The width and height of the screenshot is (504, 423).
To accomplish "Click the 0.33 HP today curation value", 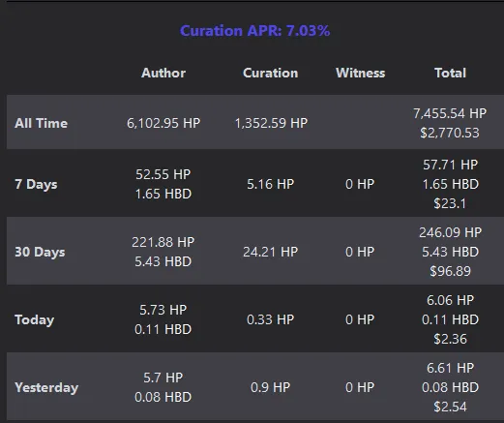I will point(271,319).
